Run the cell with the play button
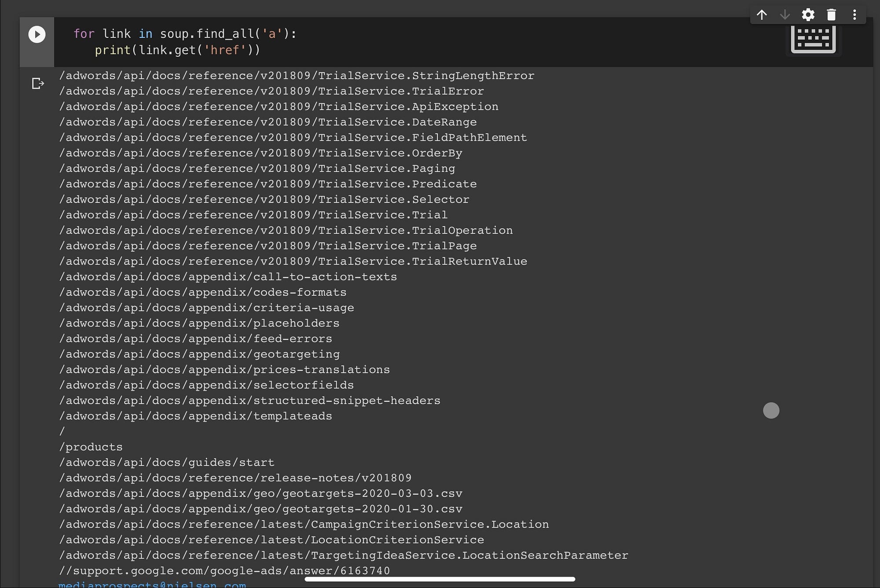 point(37,34)
